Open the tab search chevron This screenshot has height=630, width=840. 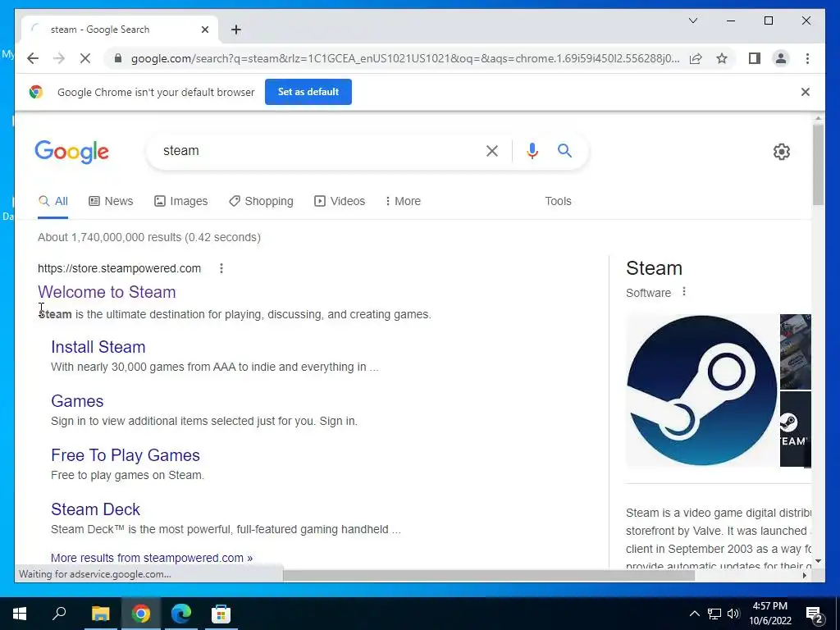click(x=692, y=21)
